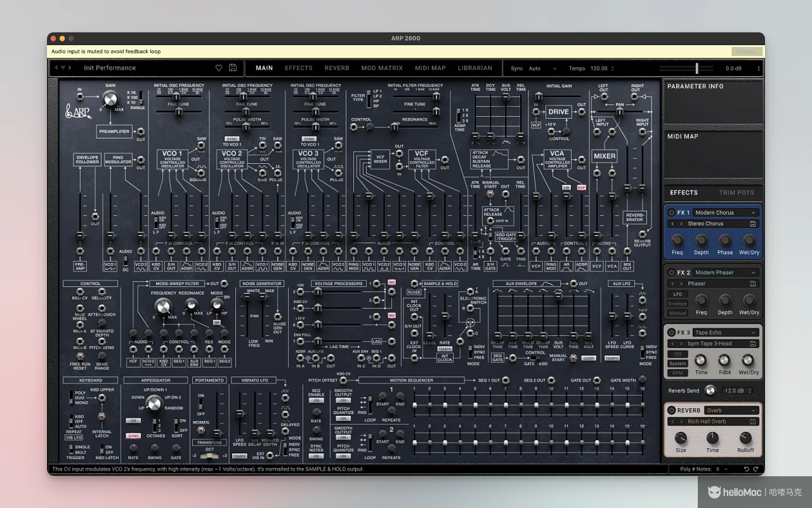
Task: Select the tape echo BPM button
Action: click(x=678, y=373)
